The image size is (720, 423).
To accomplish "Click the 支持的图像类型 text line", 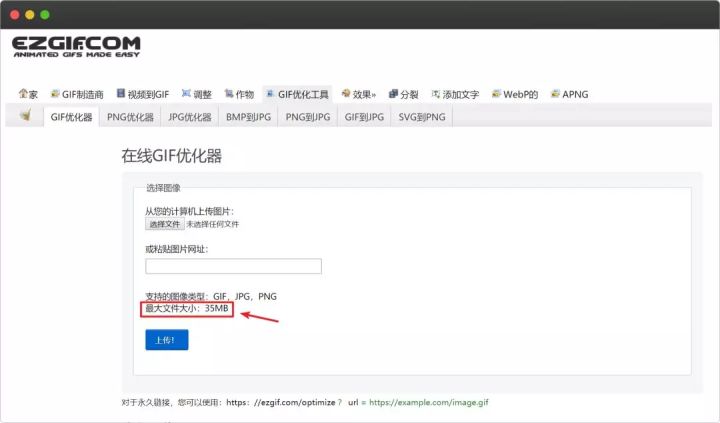I will pyautogui.click(x=211, y=296).
